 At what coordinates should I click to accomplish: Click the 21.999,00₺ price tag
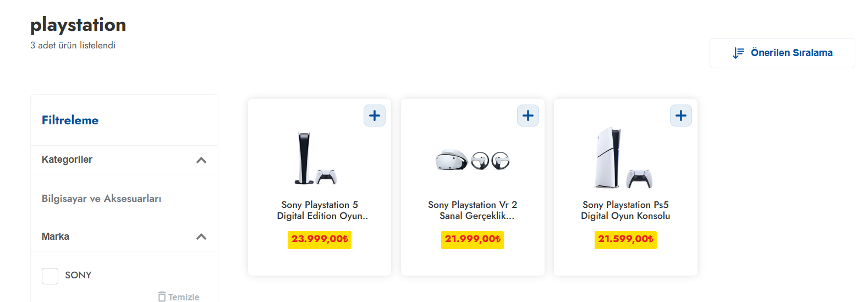473,239
